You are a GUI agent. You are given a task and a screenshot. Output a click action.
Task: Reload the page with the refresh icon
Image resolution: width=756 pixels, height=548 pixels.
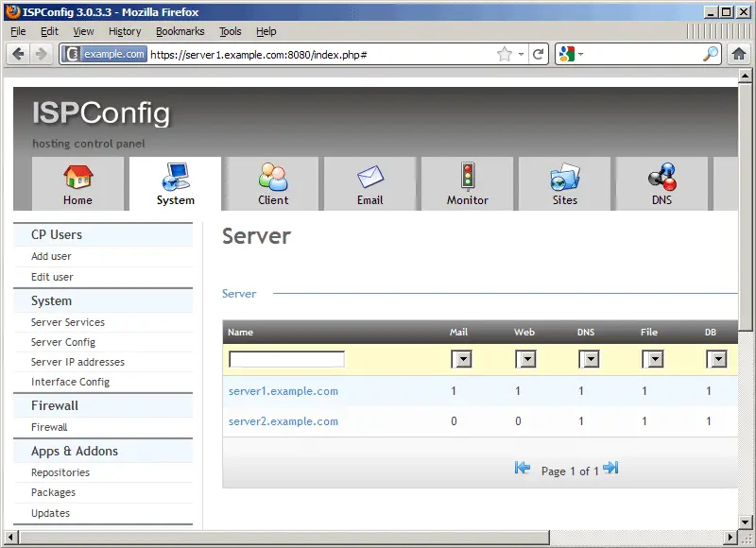click(539, 54)
